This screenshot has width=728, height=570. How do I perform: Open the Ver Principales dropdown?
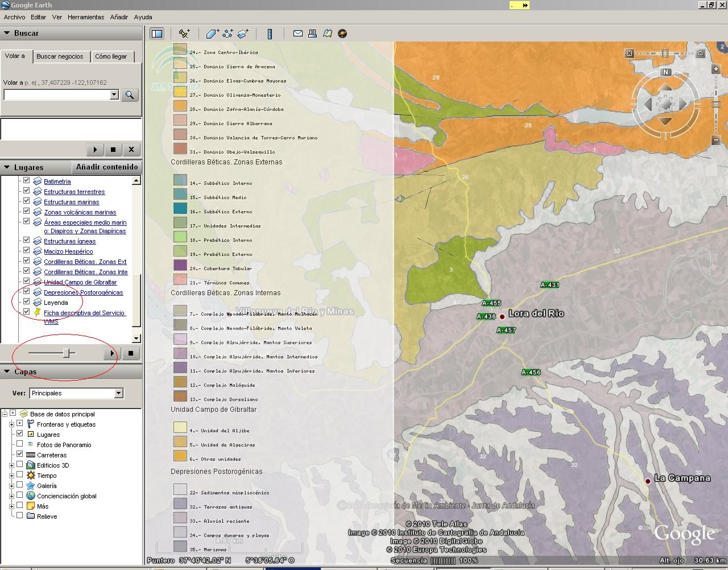point(118,393)
